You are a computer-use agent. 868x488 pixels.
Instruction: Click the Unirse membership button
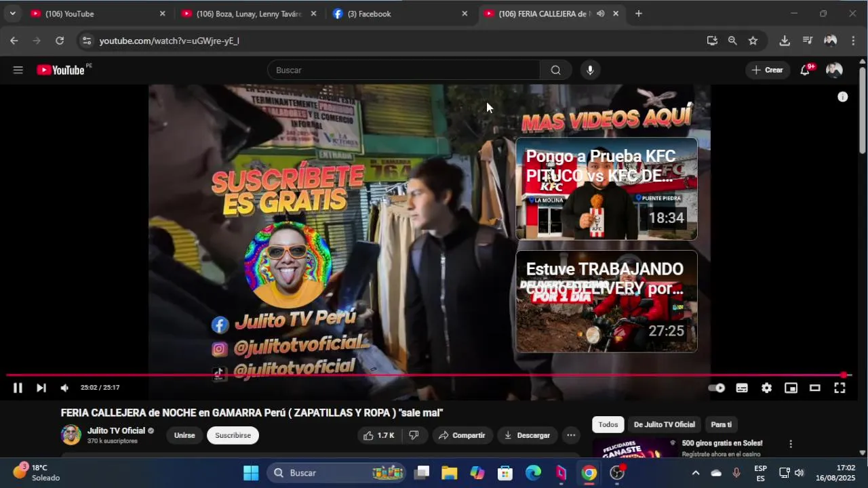click(184, 435)
